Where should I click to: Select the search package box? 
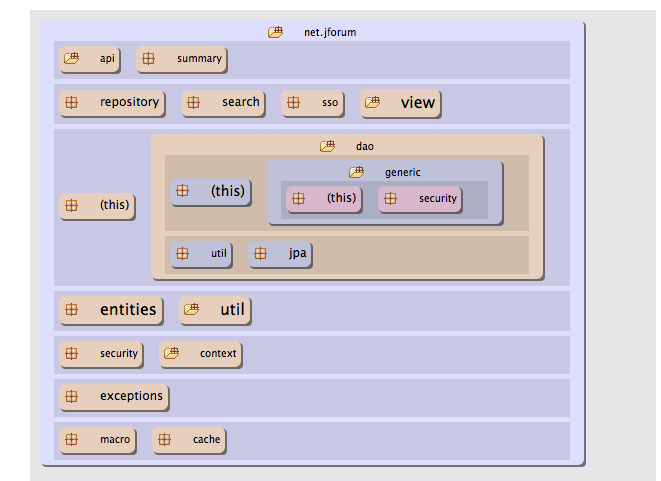point(225,102)
